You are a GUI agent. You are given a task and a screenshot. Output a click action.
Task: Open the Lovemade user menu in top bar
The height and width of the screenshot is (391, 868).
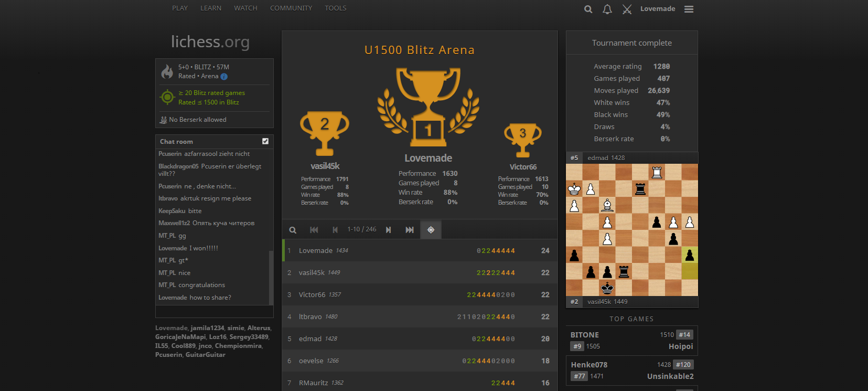coord(658,9)
